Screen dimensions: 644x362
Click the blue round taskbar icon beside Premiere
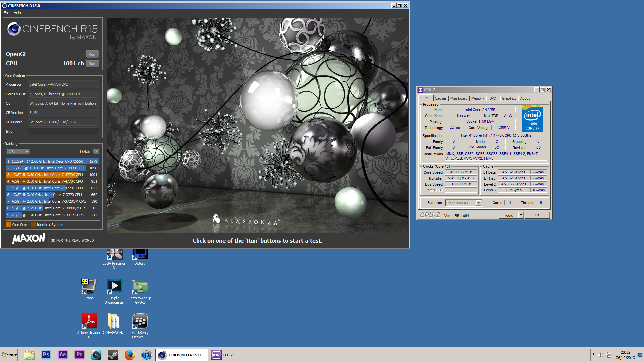[x=96, y=355]
